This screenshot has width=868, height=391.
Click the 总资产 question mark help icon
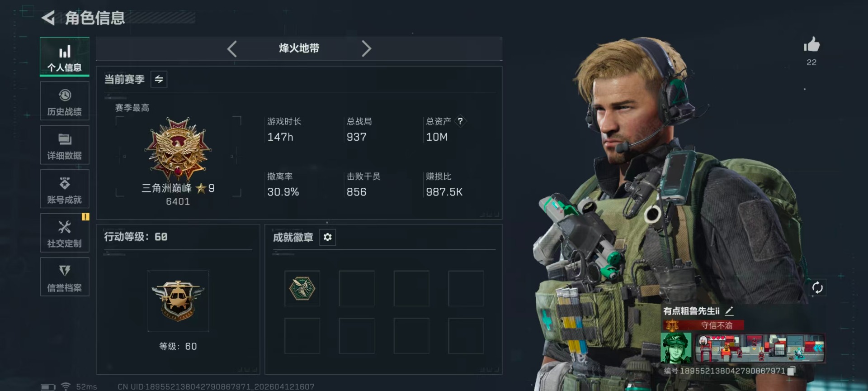click(x=460, y=121)
